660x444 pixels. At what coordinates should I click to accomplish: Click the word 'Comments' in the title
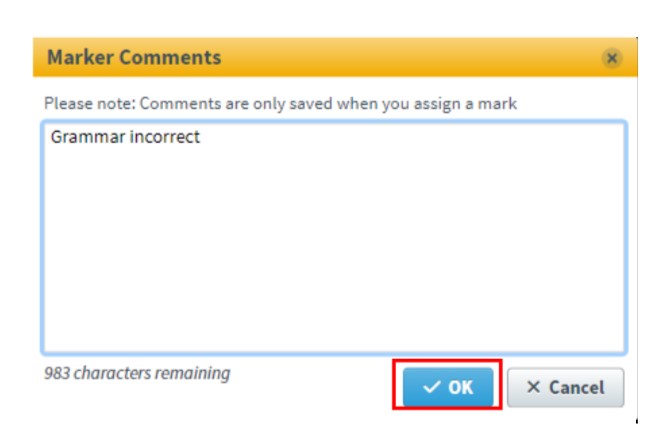[x=170, y=57]
